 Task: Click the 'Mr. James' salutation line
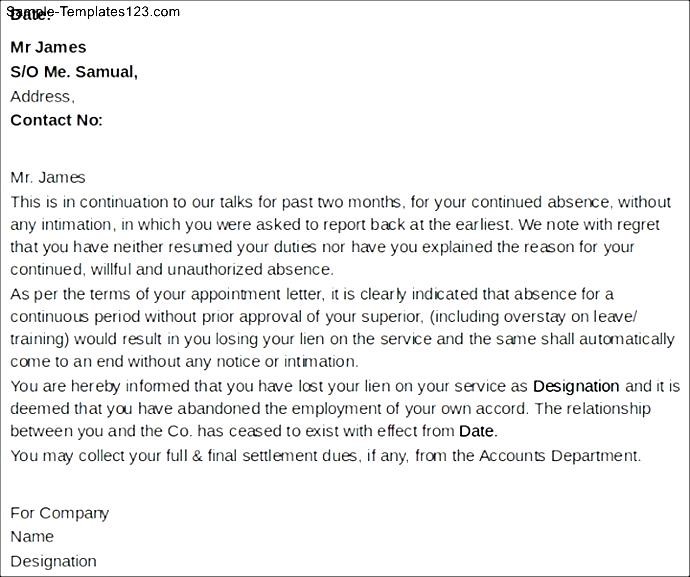tap(48, 177)
